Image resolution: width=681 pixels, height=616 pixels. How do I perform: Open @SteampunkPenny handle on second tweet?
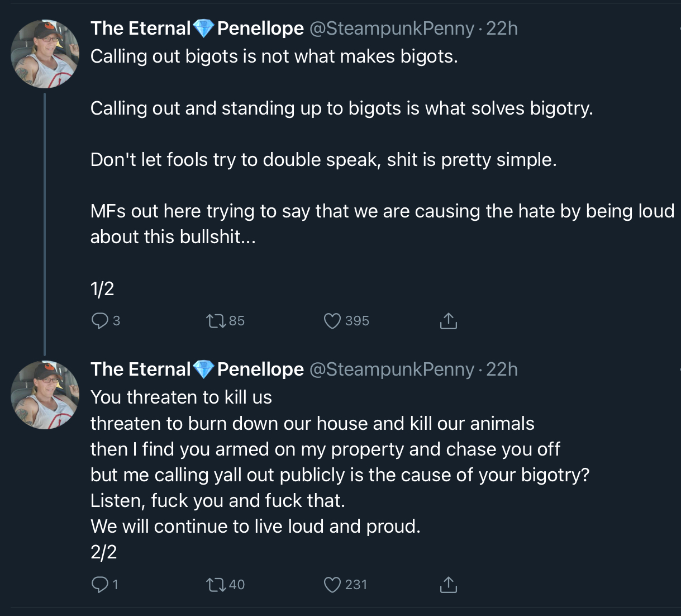[x=392, y=369]
